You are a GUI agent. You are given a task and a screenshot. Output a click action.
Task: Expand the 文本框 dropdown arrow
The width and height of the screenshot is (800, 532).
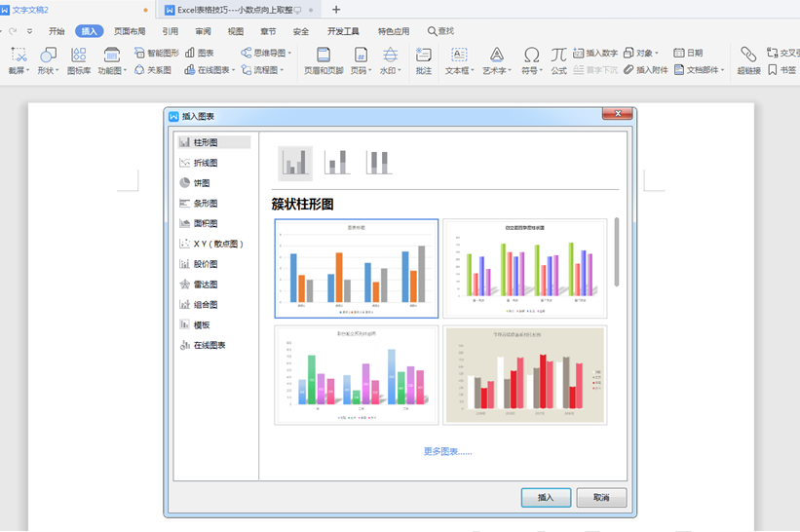[x=473, y=70]
